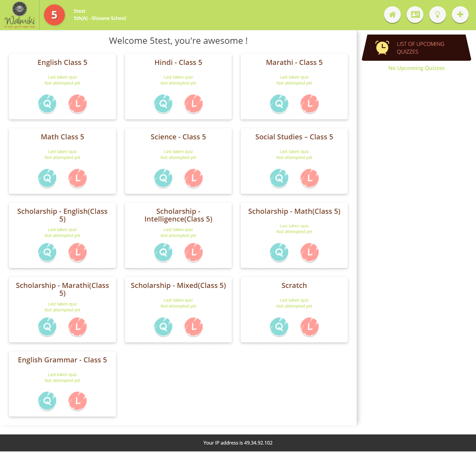Start quiz Q for Marathi - Class 5
This screenshot has height=452, width=476.
point(279,104)
